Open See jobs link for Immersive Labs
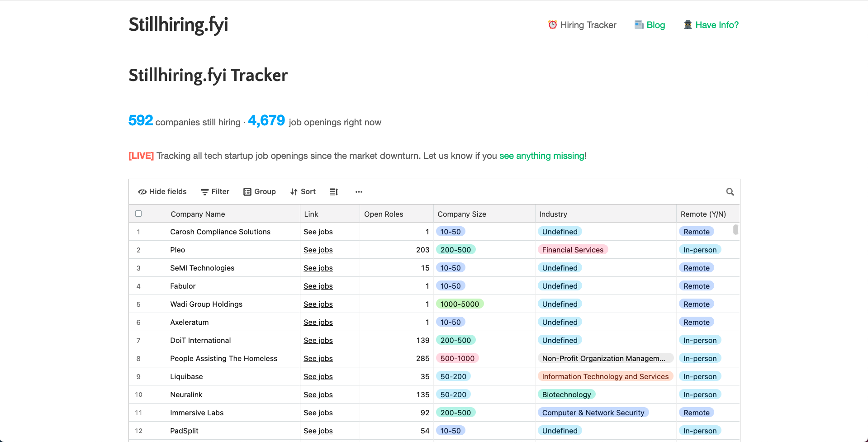The height and width of the screenshot is (442, 868). click(318, 413)
